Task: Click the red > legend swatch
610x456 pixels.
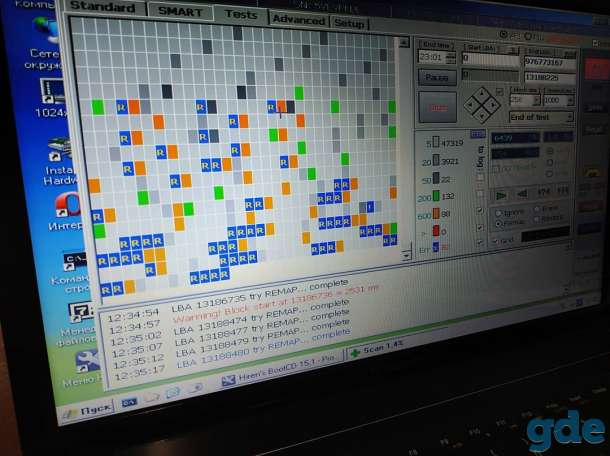Action: (436, 230)
